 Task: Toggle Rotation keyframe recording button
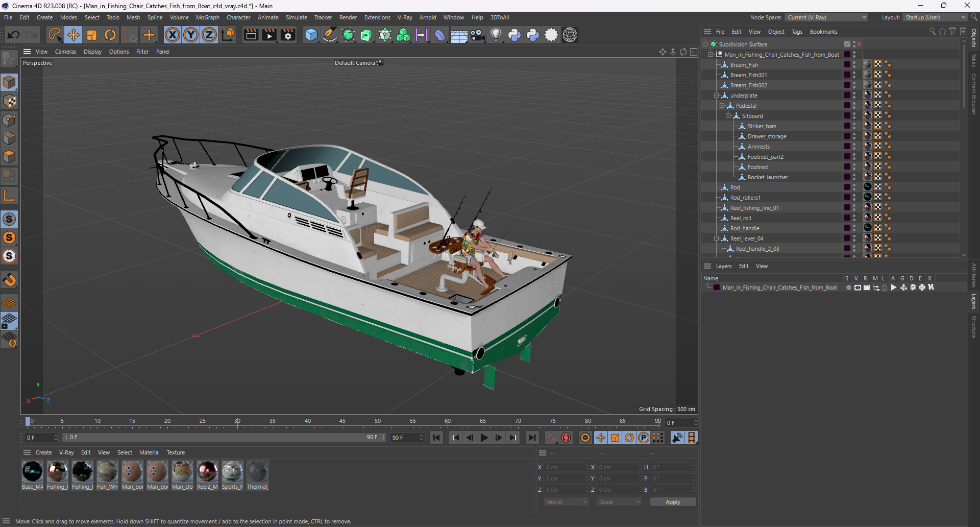pos(629,438)
